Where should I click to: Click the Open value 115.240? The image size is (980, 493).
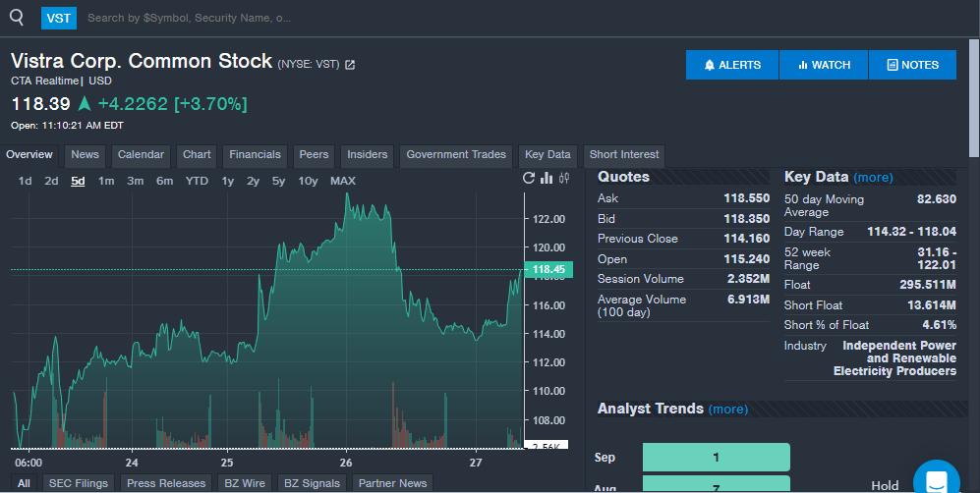tap(746, 259)
